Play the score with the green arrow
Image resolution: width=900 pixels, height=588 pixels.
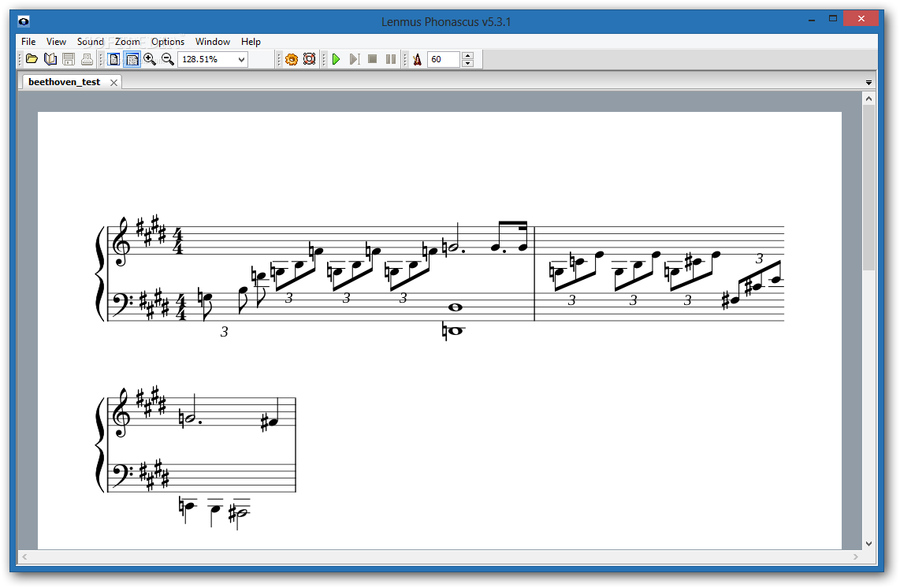click(x=337, y=59)
